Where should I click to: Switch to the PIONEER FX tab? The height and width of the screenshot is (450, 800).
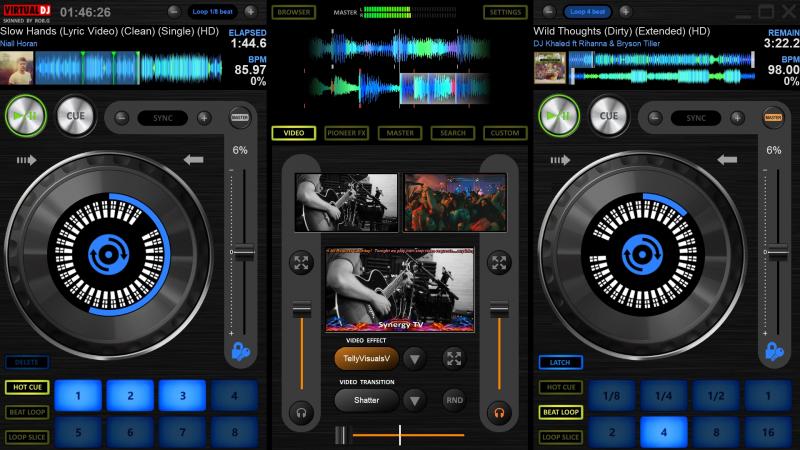(x=346, y=133)
